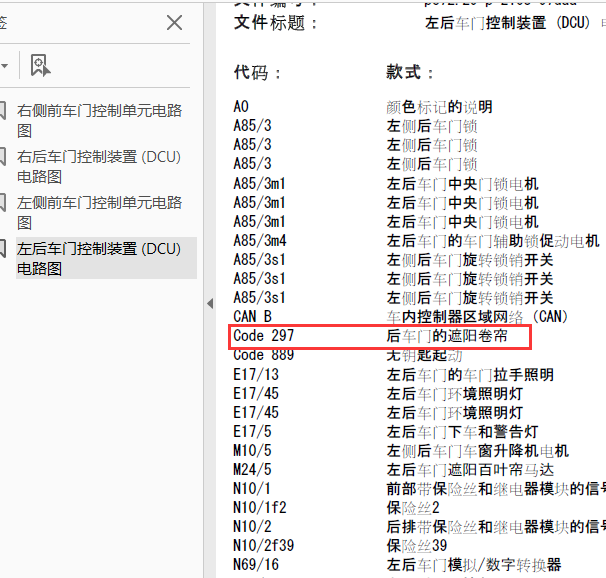Click the N10/1 code
Viewport: 606px width, 578px height.
pos(252,488)
